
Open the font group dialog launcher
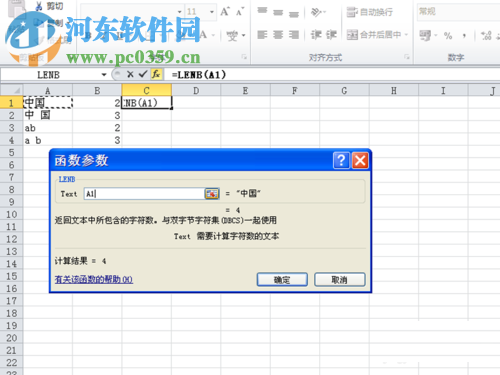[x=244, y=57]
